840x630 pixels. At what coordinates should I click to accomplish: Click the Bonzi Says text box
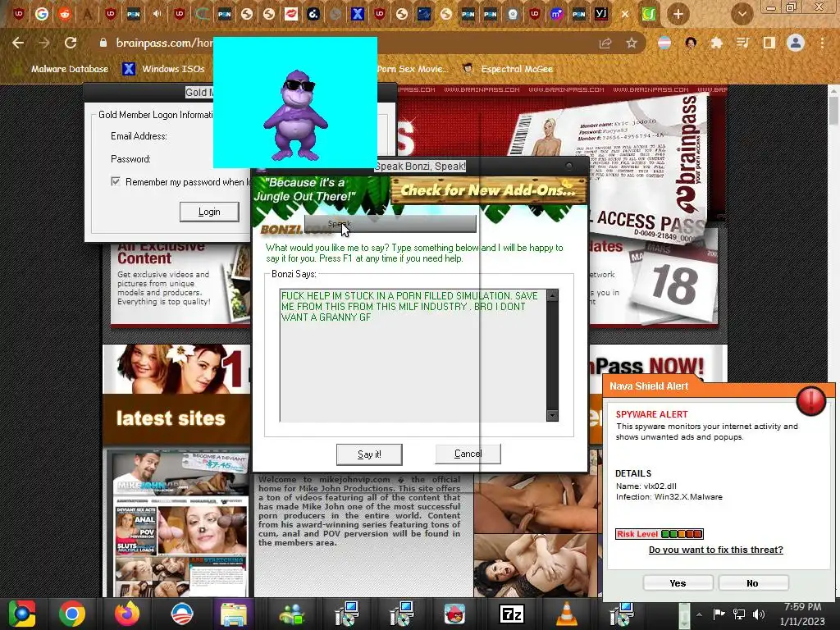click(413, 356)
